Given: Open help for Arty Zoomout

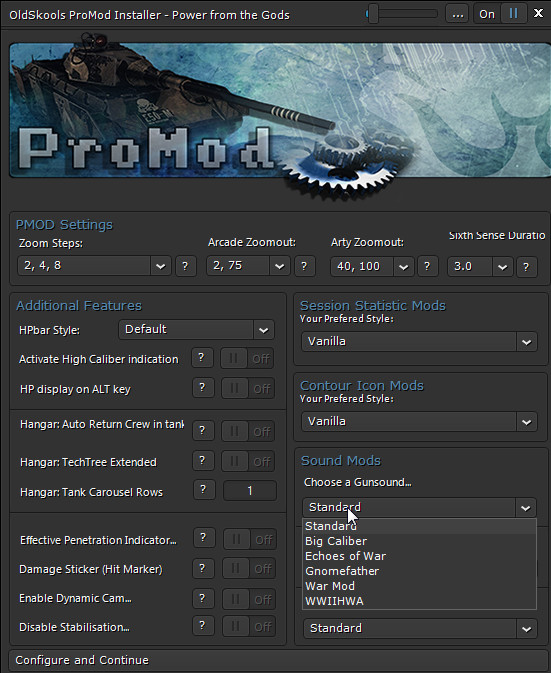Looking at the screenshot, I should pos(427,266).
